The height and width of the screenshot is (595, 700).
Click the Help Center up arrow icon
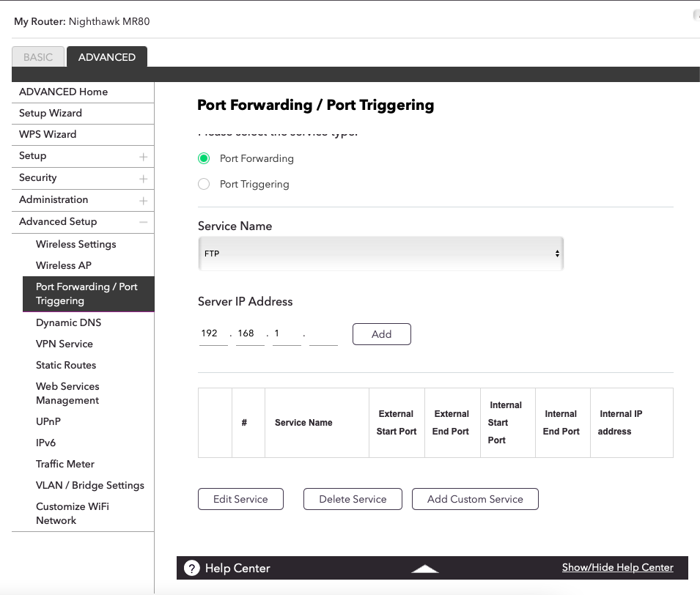pyautogui.click(x=425, y=569)
